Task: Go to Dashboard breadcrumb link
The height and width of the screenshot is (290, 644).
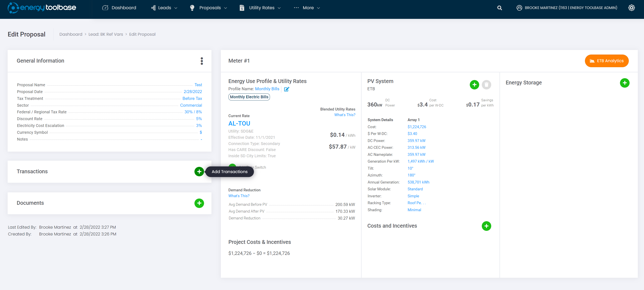Action: pos(71,34)
